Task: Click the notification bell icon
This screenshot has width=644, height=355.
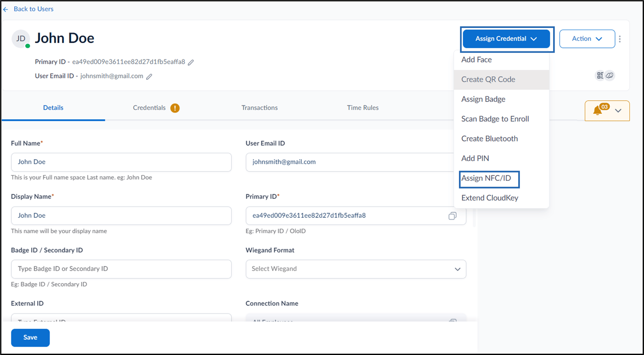Action: (597, 111)
